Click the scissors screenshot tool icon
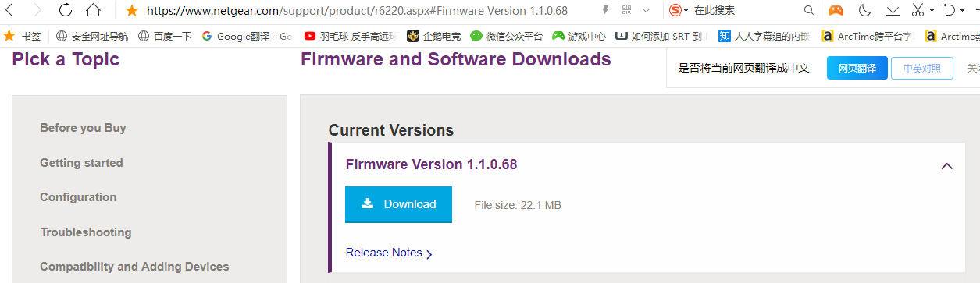The height and width of the screenshot is (283, 980). (x=918, y=10)
